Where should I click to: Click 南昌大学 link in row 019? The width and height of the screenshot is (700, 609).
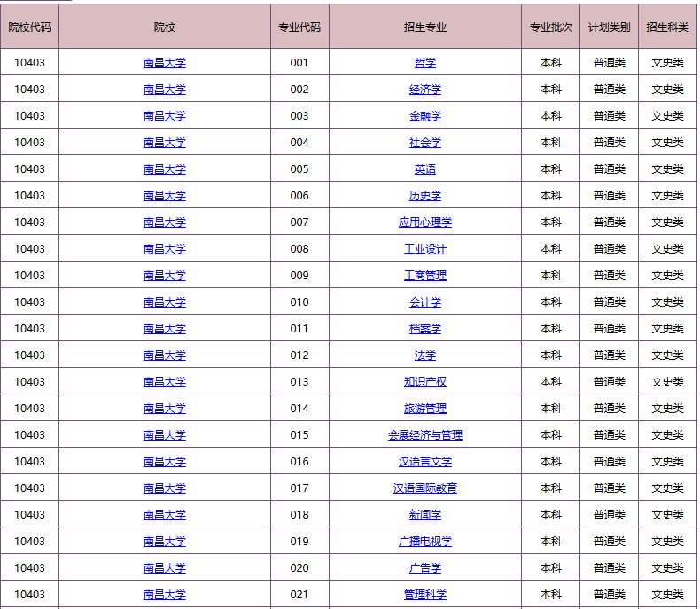click(x=164, y=542)
